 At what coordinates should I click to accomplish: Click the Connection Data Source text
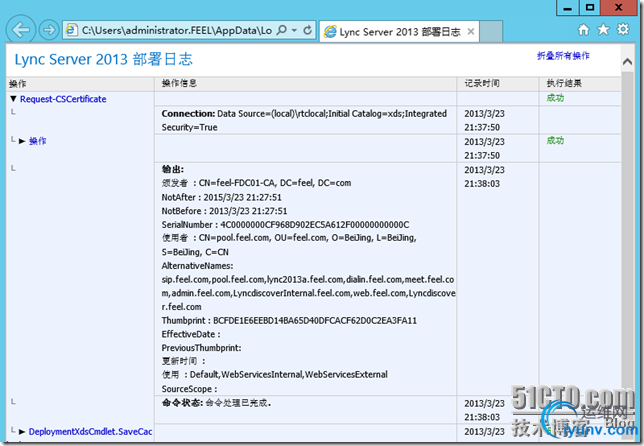coord(304,120)
